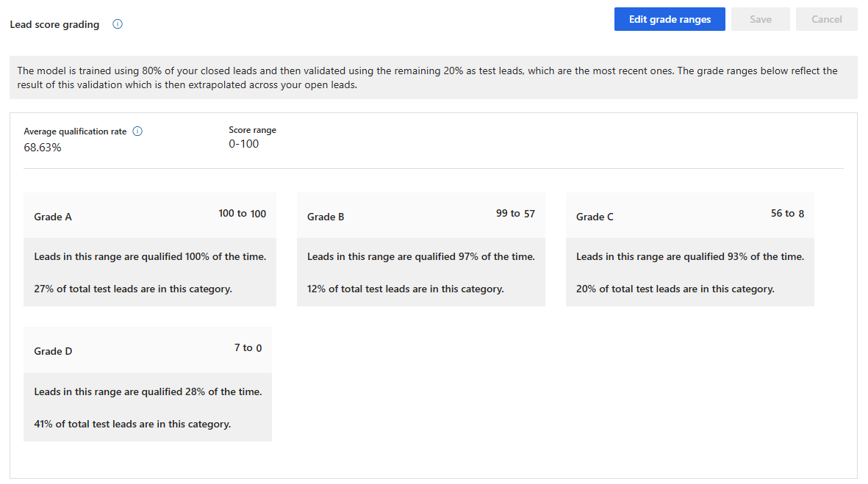Image resolution: width=868 pixels, height=484 pixels.
Task: Click Grade D 41% of test leads text
Action: 132,424
